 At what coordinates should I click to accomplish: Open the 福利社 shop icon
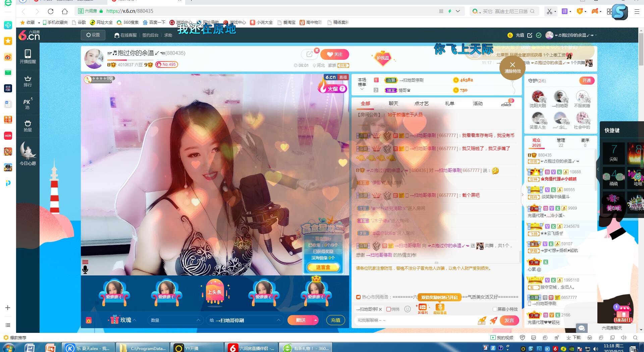pos(623,313)
